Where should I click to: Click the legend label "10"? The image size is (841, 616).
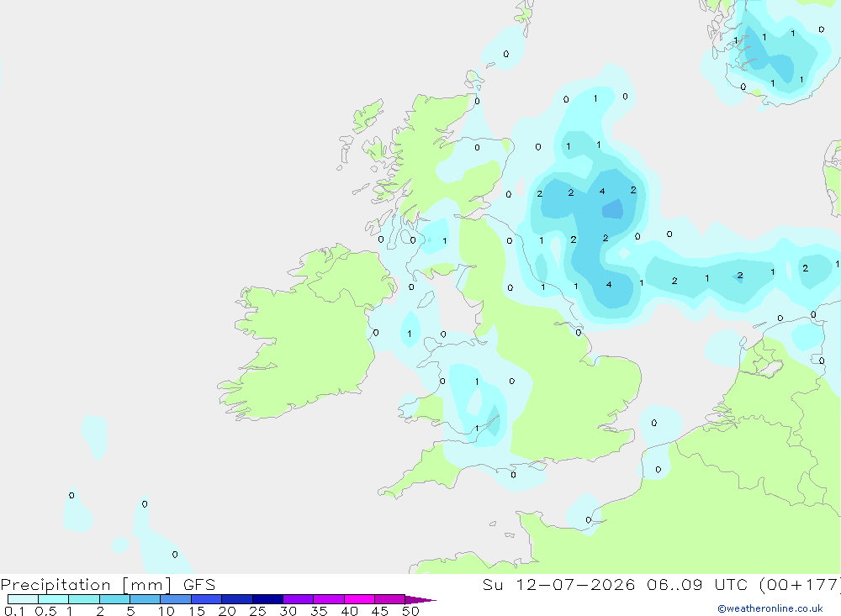coord(167,611)
